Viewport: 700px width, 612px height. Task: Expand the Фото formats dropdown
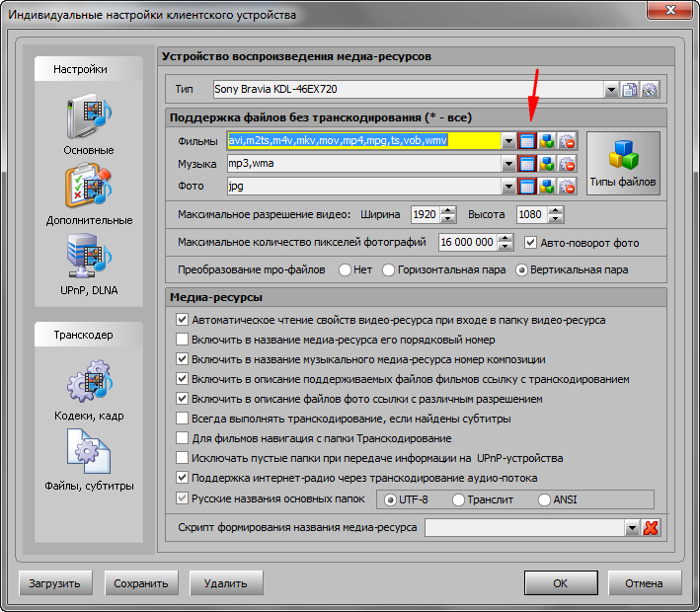tap(509, 186)
